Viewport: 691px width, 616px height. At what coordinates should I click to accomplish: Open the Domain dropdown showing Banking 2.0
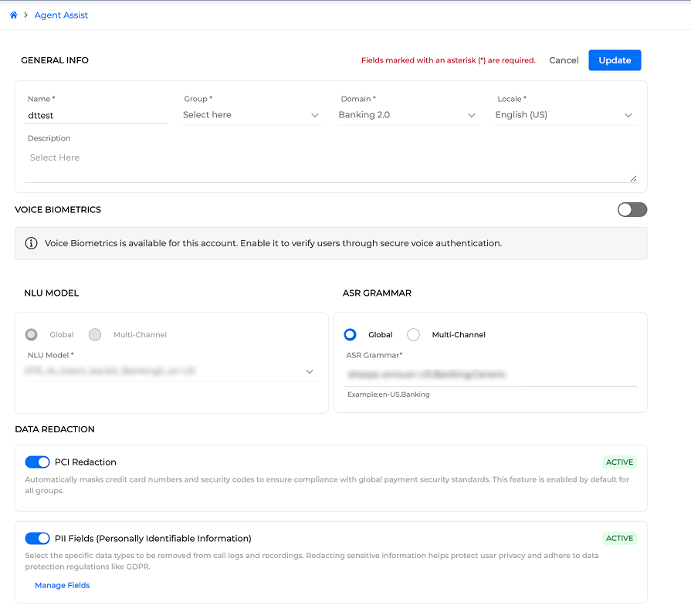[409, 115]
